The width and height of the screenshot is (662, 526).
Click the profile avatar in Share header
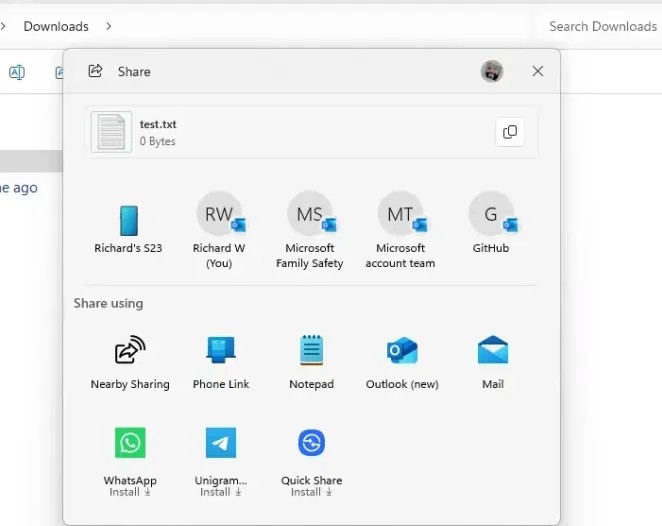pos(491,71)
